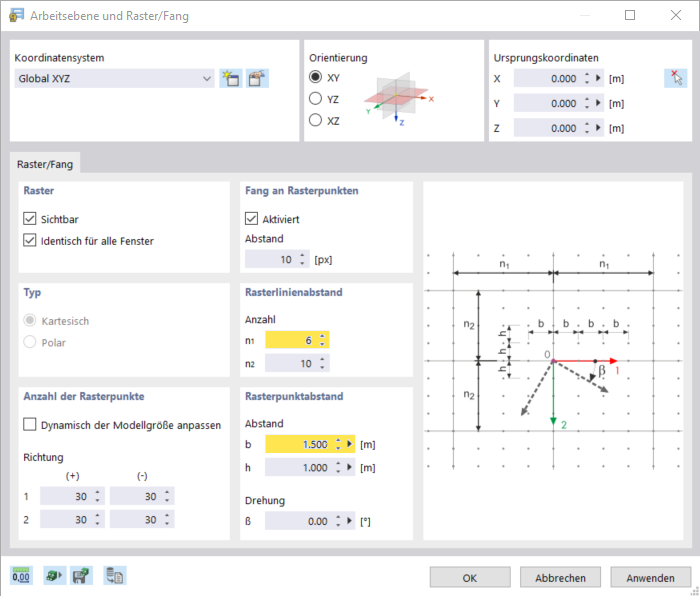Click the save settings floppy disk icon
This screenshot has height=596, width=700.
click(x=81, y=575)
